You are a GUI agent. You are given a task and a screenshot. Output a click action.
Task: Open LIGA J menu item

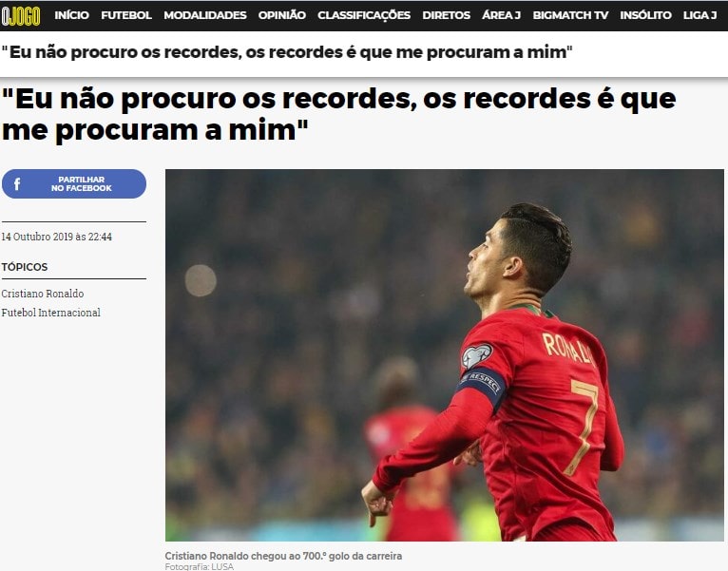coord(699,15)
